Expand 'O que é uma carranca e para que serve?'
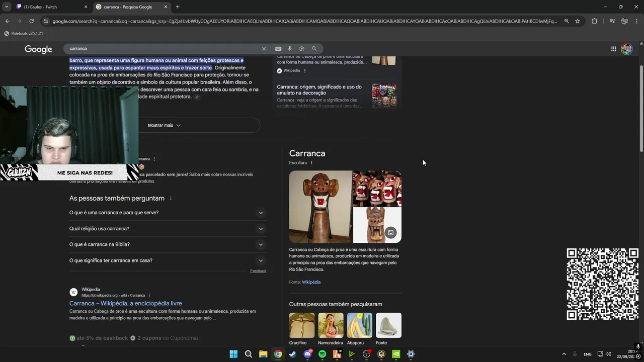Viewport: 644px width, 362px height. (168, 213)
